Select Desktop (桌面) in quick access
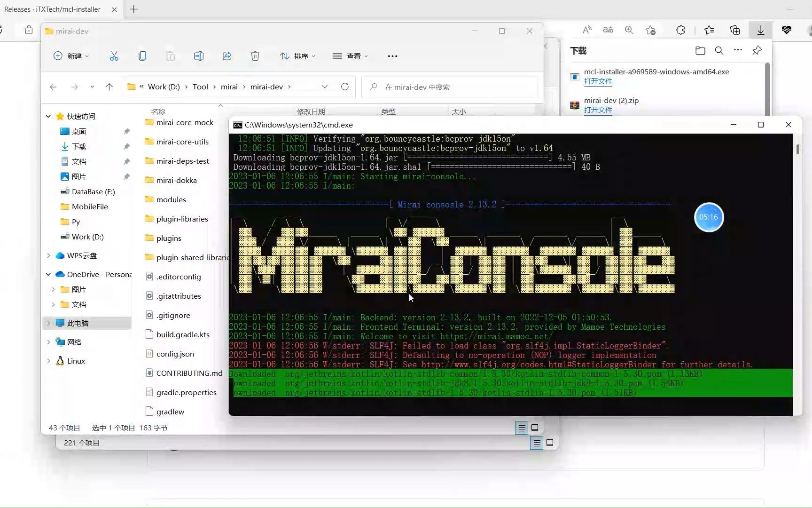Viewport: 812px width, 508px height. 79,131
